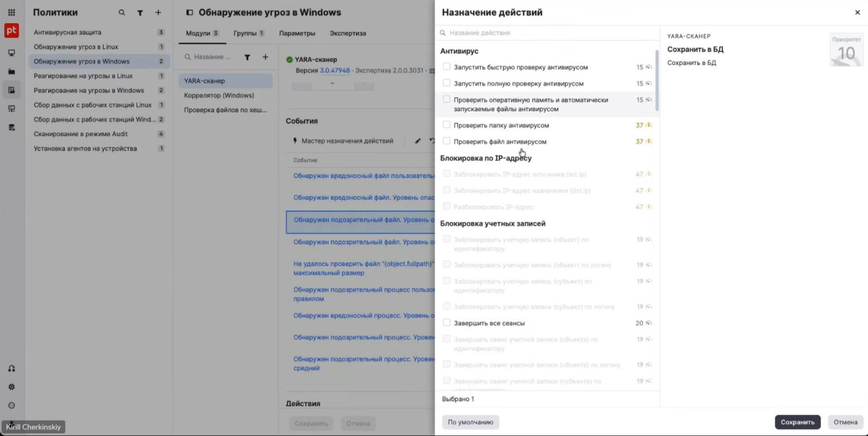Add a new policy with plus icon
This screenshot has width=868, height=436.
click(158, 13)
